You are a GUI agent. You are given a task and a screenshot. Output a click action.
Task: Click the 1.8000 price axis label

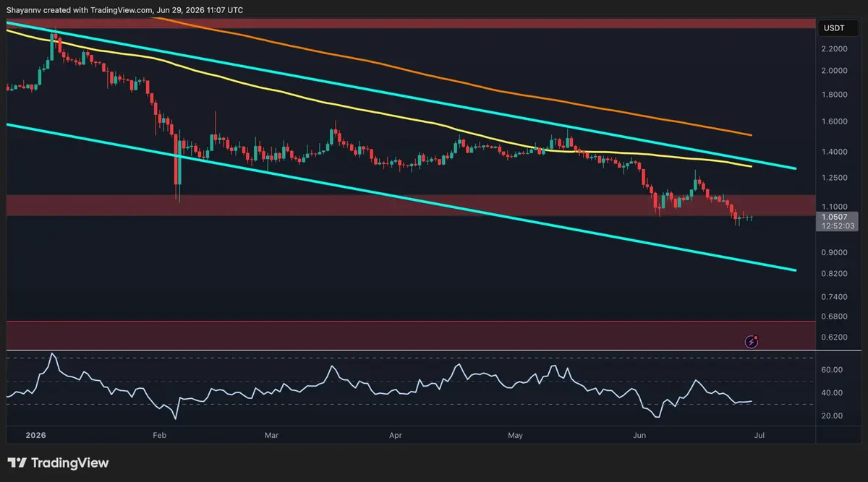coord(835,95)
